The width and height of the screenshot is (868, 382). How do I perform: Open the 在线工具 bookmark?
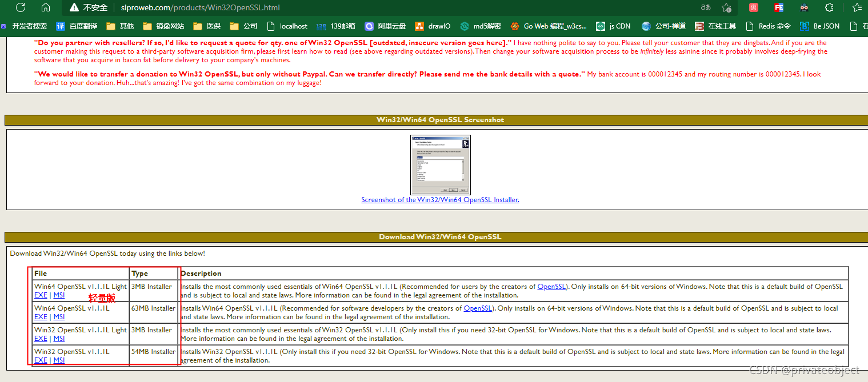coord(715,26)
